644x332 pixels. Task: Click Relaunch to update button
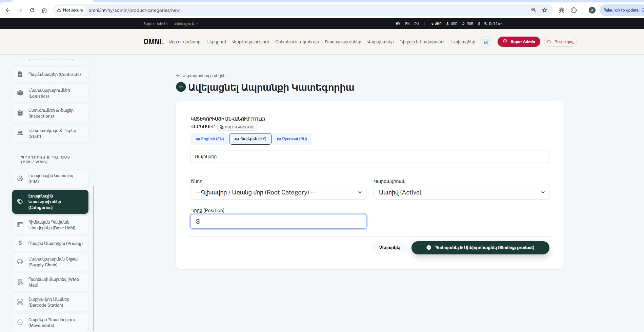[621, 10]
